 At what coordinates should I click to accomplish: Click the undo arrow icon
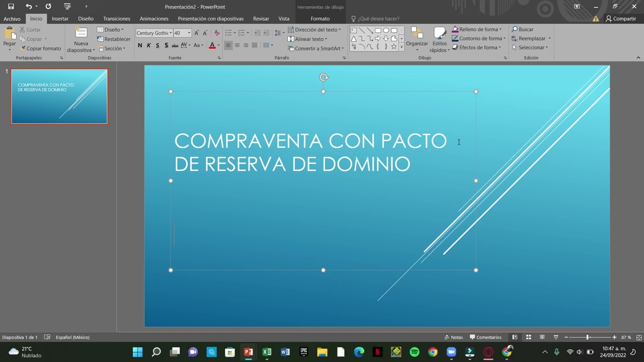coord(29,7)
